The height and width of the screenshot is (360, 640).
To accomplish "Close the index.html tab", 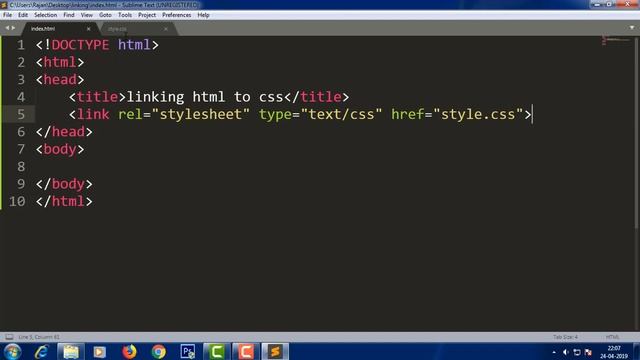I will click(89, 29).
